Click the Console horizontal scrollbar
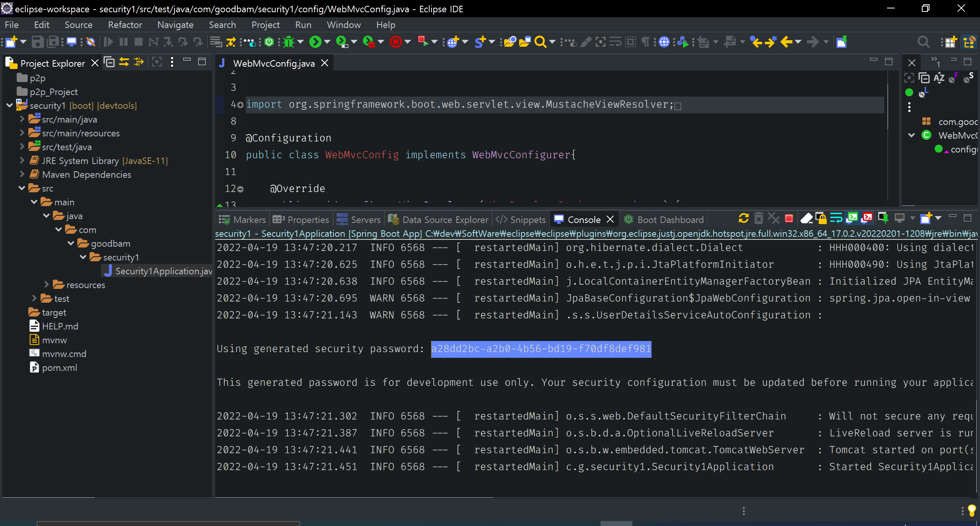This screenshot has height=526, width=980. [354, 498]
